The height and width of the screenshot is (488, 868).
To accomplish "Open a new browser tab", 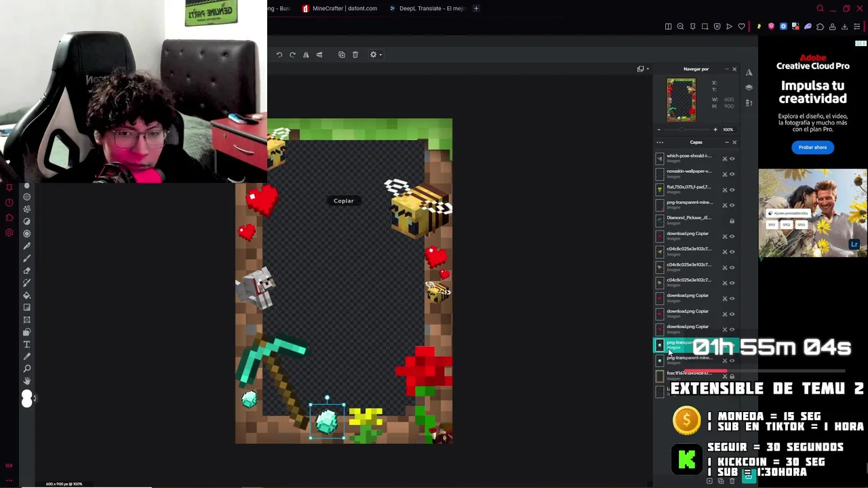I will [x=476, y=8].
